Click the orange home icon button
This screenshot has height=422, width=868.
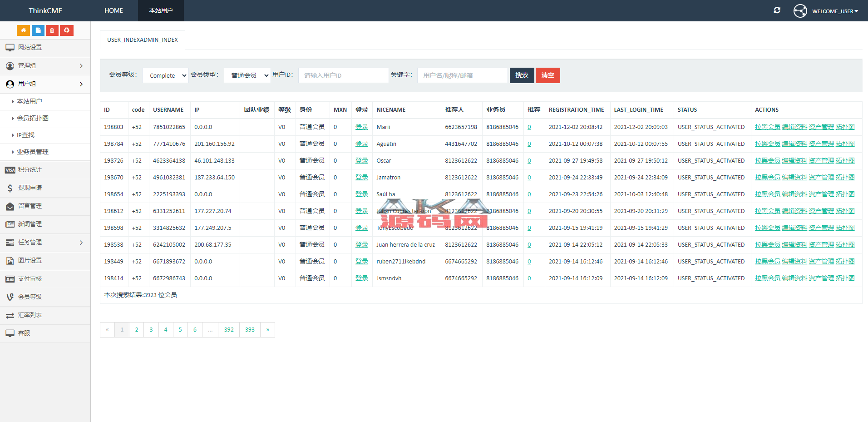tap(23, 30)
